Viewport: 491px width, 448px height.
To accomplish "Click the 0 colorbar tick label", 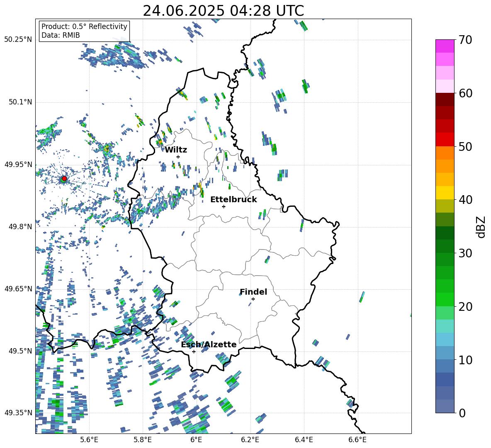I will 462,413.
